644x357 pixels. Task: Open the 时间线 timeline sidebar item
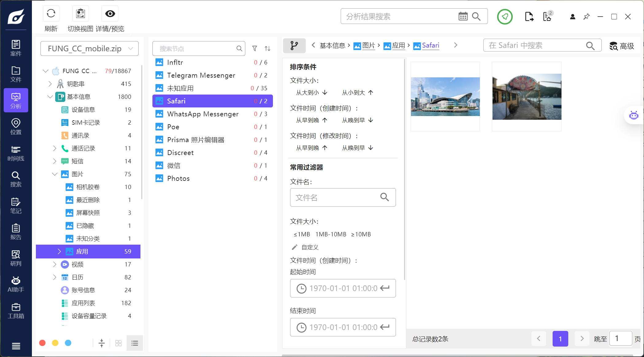pos(16,153)
